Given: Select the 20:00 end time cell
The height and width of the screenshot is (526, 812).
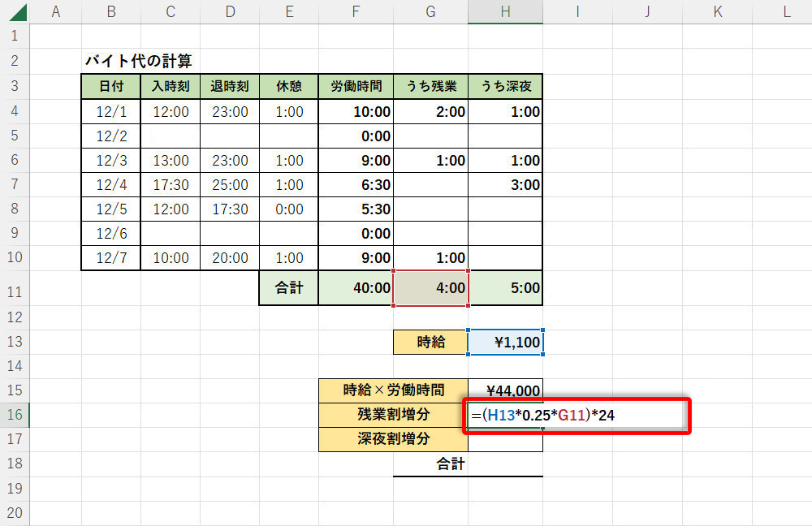Looking at the screenshot, I should coord(230,257).
